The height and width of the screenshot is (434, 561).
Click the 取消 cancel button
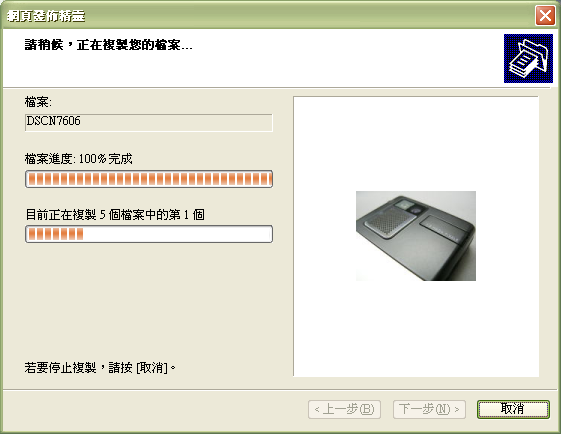pos(513,409)
